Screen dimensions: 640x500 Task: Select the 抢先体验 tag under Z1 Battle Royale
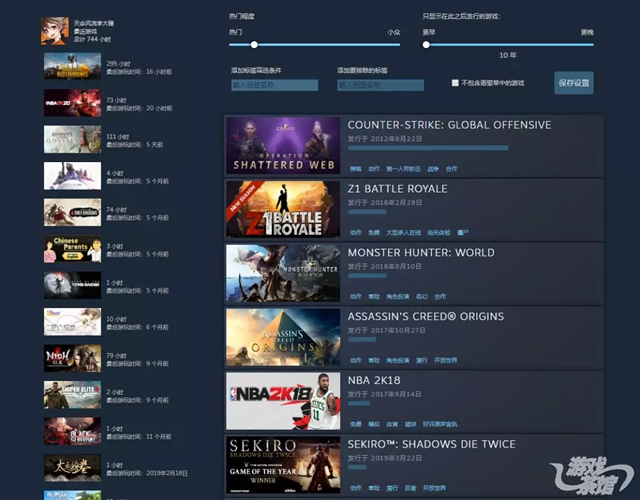click(439, 233)
